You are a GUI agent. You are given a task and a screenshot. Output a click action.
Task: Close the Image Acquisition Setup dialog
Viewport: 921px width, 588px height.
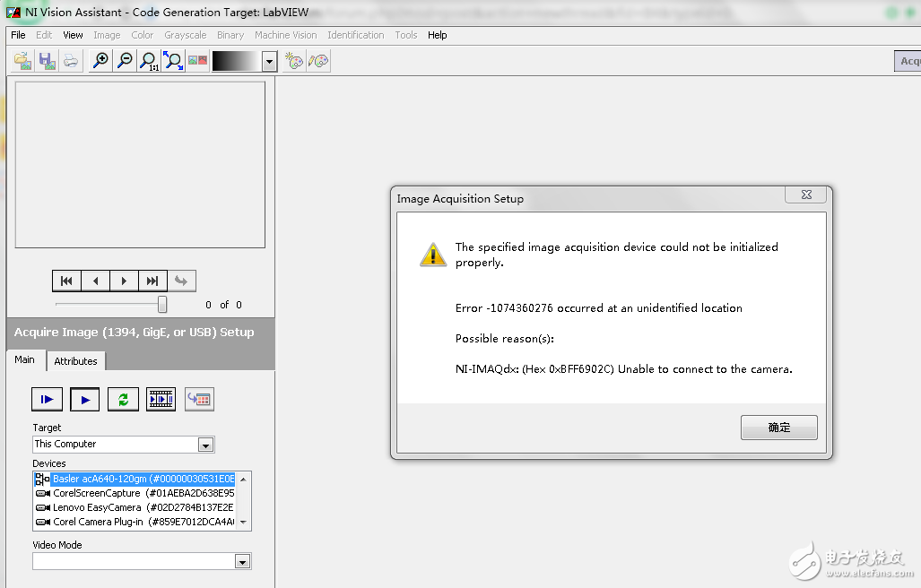(x=806, y=195)
